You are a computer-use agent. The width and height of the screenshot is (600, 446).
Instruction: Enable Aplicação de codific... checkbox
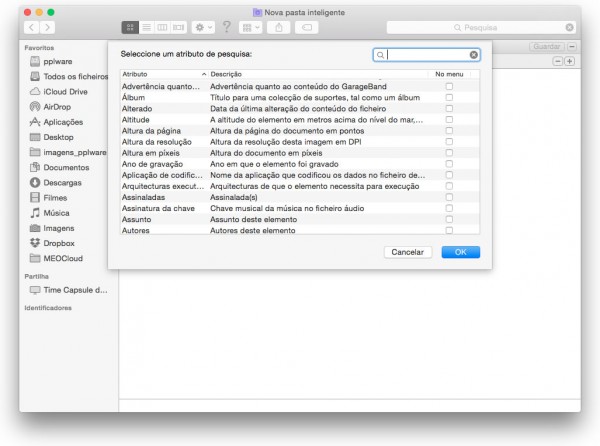pos(449,175)
